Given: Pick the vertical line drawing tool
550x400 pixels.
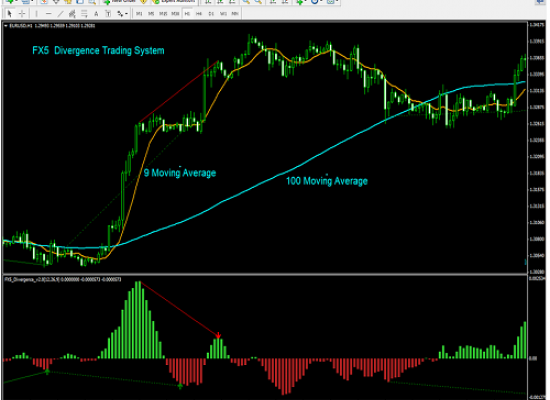Looking at the screenshot, I should (x=36, y=14).
